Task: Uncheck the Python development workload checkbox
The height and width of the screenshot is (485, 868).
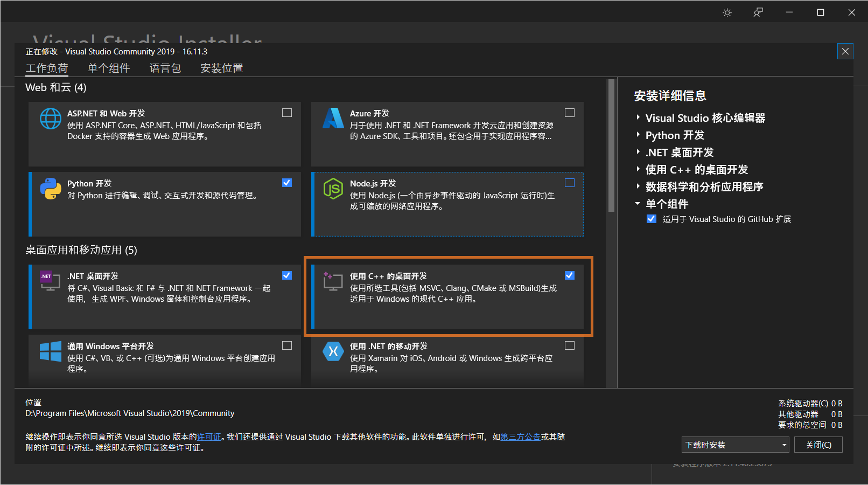Action: coord(287,183)
